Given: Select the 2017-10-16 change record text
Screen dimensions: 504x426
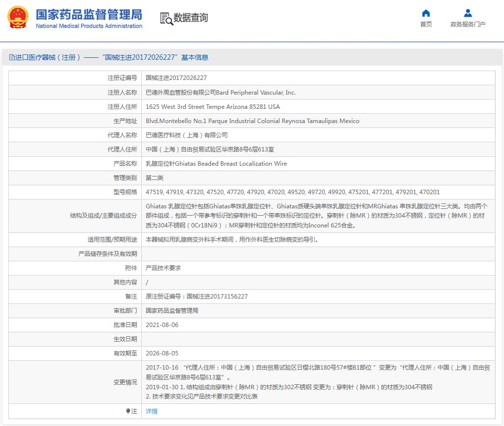Looking at the screenshot, I should pyautogui.click(x=318, y=372).
